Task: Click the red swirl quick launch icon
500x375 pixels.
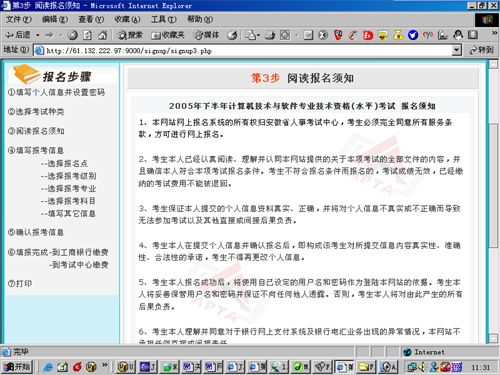Action: coord(77,367)
